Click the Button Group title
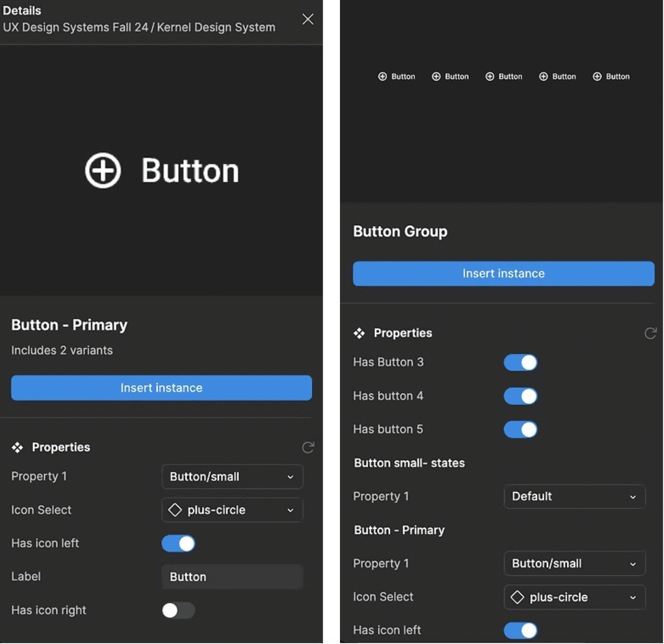The width and height of the screenshot is (664, 644). pos(400,231)
